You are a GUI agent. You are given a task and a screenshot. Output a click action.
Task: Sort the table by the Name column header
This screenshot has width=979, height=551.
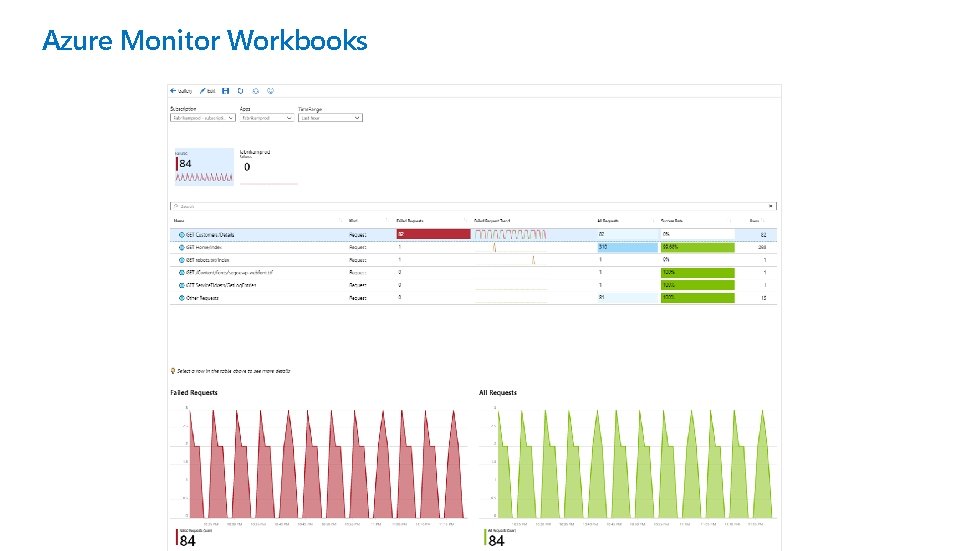[x=179, y=221]
